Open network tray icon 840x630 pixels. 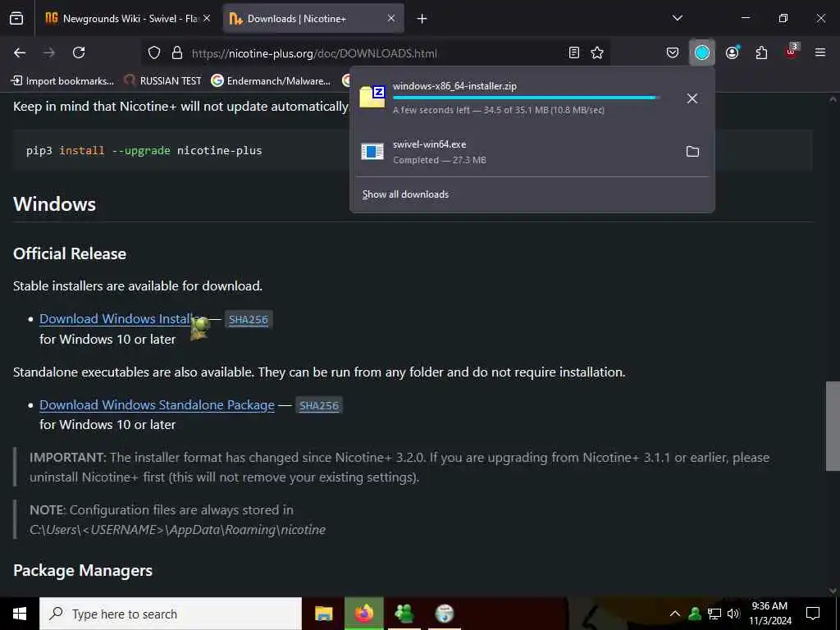[714, 614]
